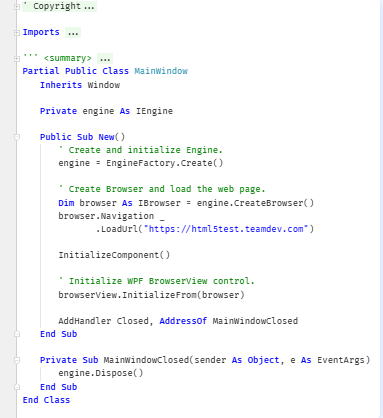Click the Partial keyword
This screenshot has width=383, height=418.
pos(41,71)
